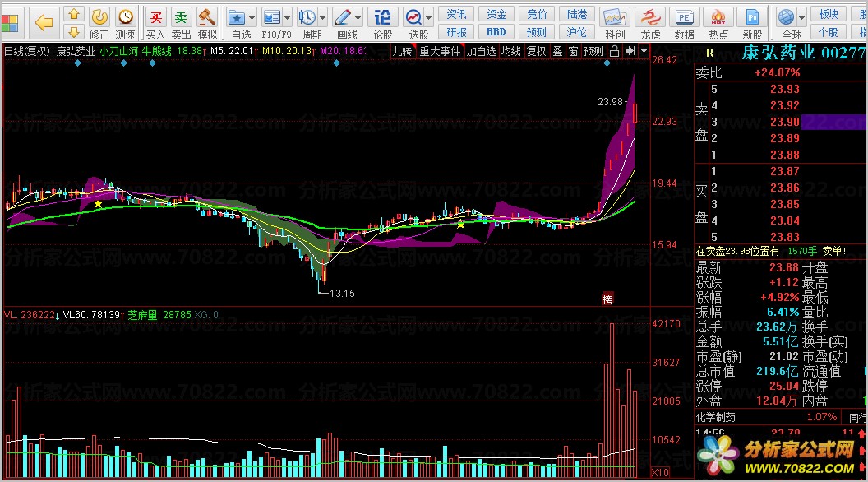This screenshot has height=482, width=868.
Task: Click the yellow back arrow icon
Action: (44, 23)
